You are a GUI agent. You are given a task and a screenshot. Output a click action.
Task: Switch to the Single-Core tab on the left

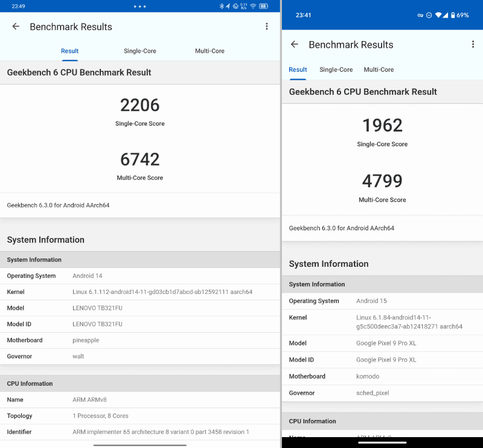[x=139, y=51]
